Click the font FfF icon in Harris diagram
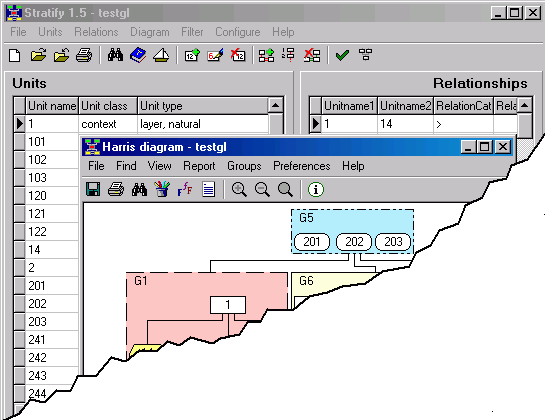 pos(185,189)
